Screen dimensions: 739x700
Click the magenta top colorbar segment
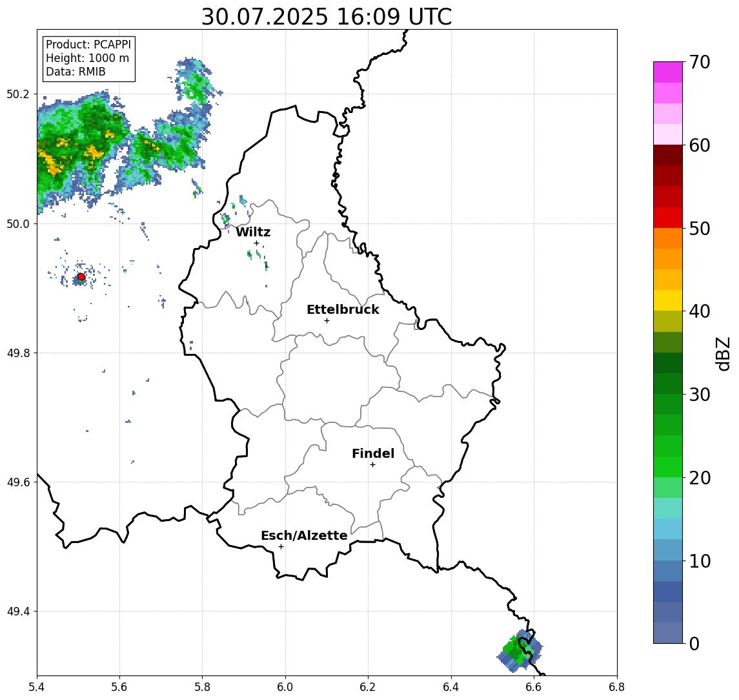pyautogui.click(x=668, y=72)
